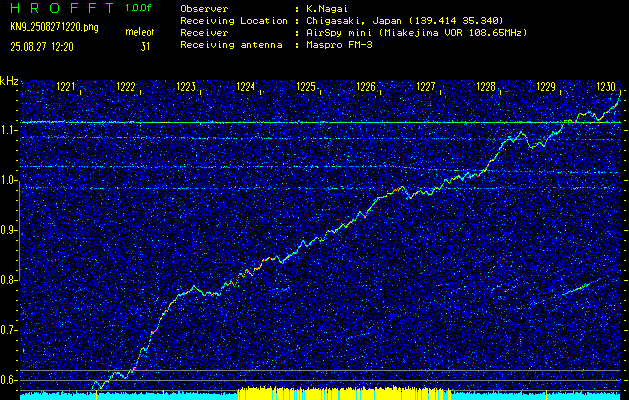
Task: Click the 1228 time marker
Action: [486, 86]
